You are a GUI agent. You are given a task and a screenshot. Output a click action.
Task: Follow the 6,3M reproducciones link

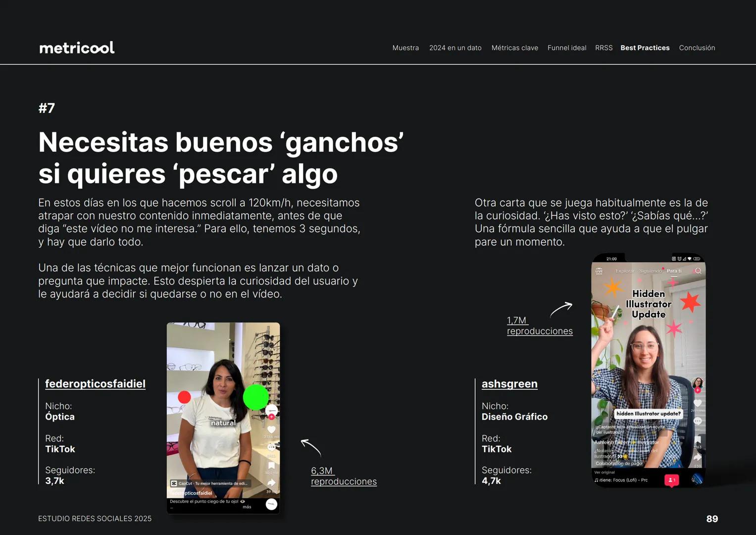[344, 476]
